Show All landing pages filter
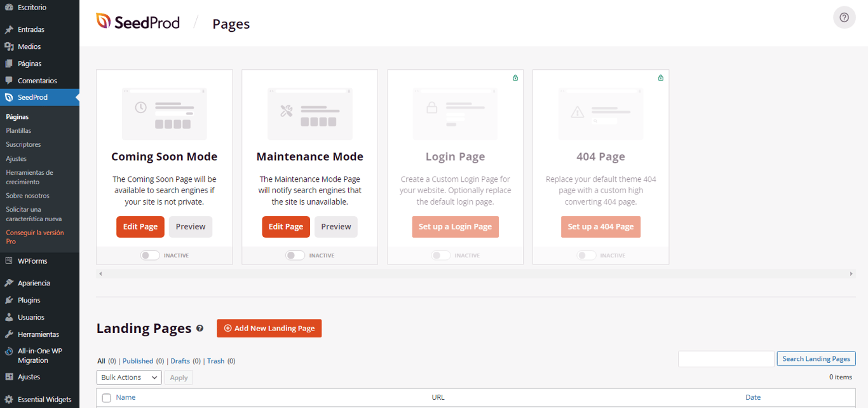The height and width of the screenshot is (408, 868). pyautogui.click(x=101, y=361)
